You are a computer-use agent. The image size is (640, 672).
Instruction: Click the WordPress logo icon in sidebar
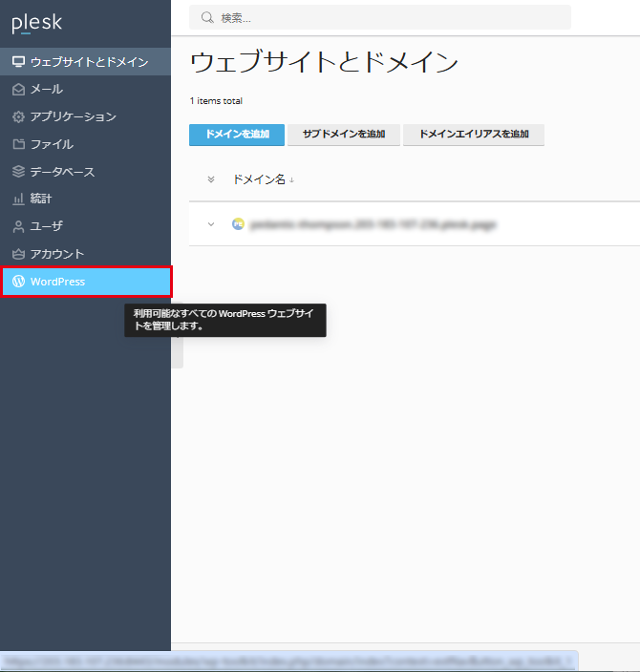(18, 282)
